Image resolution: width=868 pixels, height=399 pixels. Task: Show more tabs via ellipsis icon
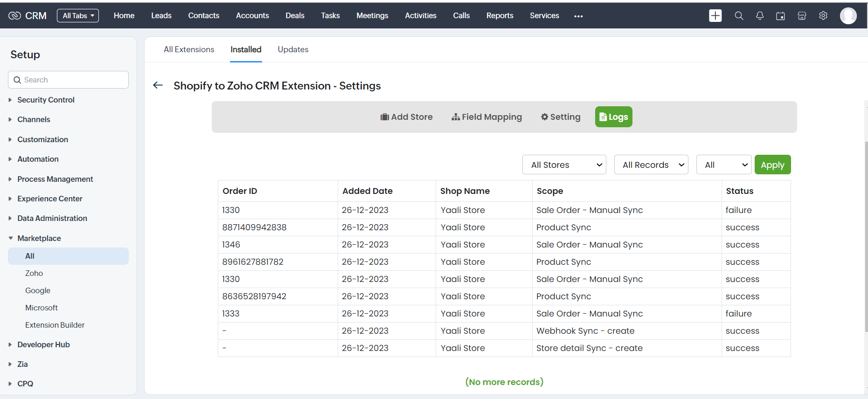pyautogui.click(x=578, y=16)
